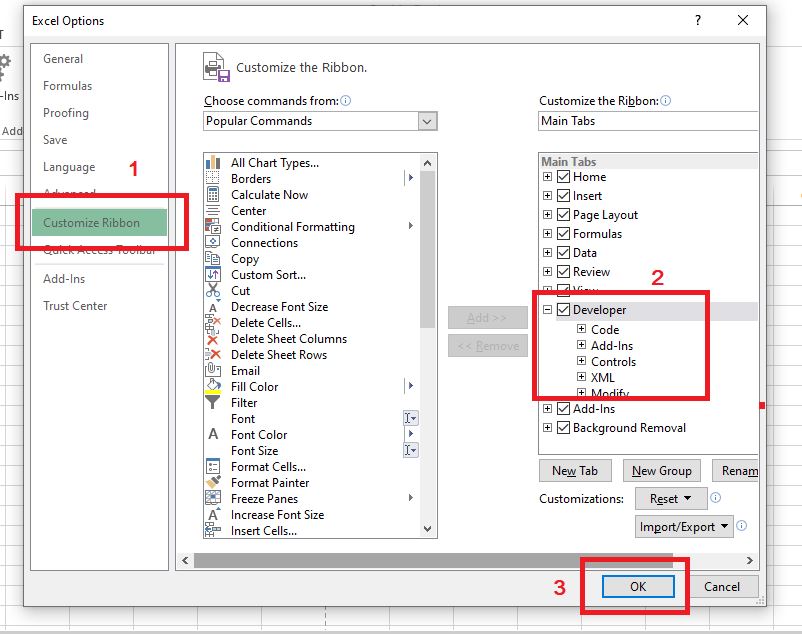The height and width of the screenshot is (634, 802).
Task: Expand the Home tab node
Action: (x=547, y=176)
